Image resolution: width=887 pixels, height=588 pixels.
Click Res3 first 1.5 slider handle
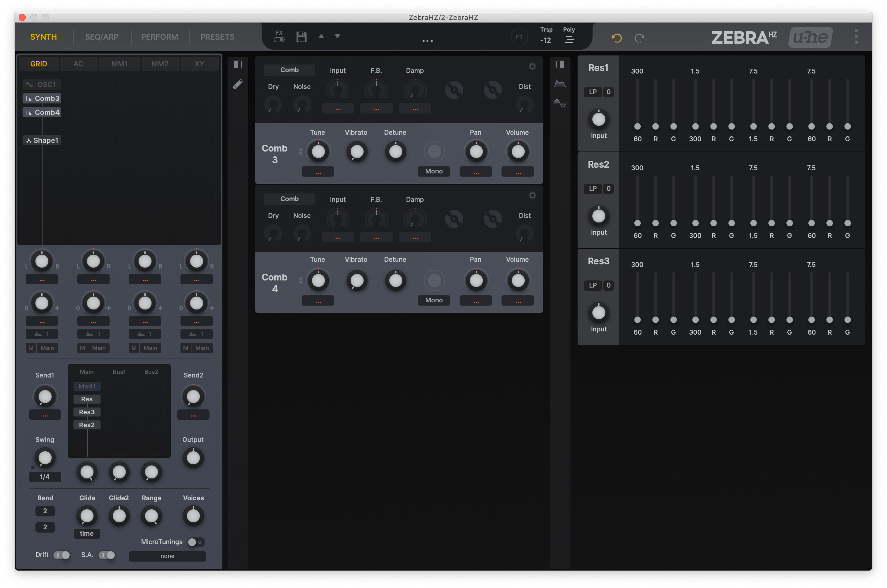point(753,320)
